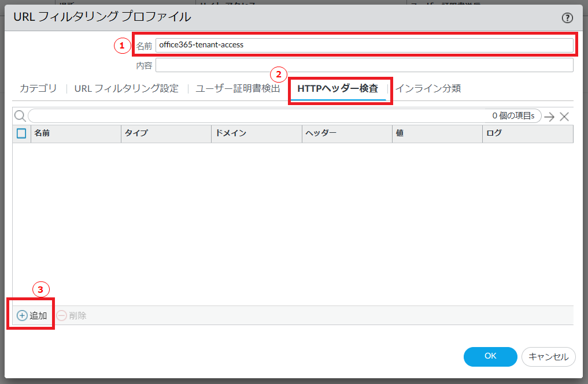Toggle the select-all checkbox in table header

21,133
